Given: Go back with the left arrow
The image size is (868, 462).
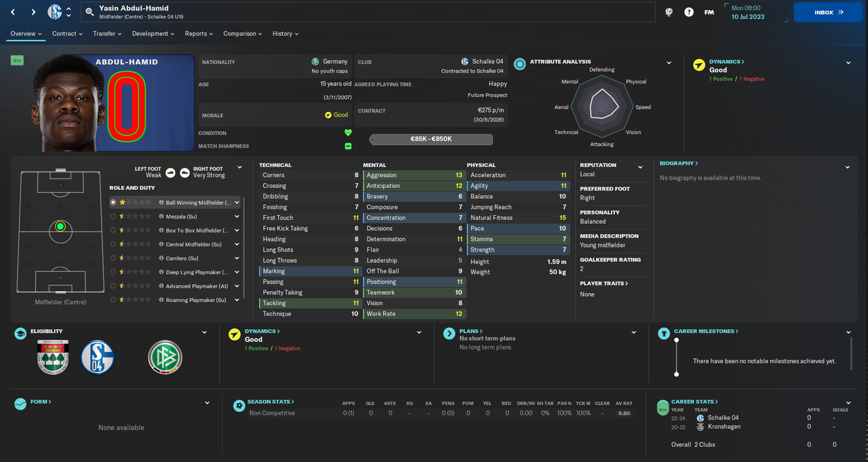Looking at the screenshot, I should (x=13, y=12).
